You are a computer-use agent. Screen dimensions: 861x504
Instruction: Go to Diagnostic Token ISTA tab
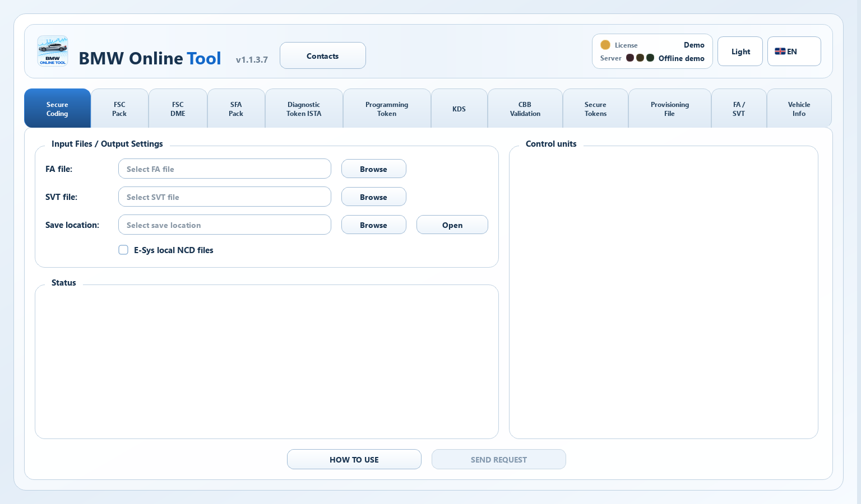(x=304, y=109)
